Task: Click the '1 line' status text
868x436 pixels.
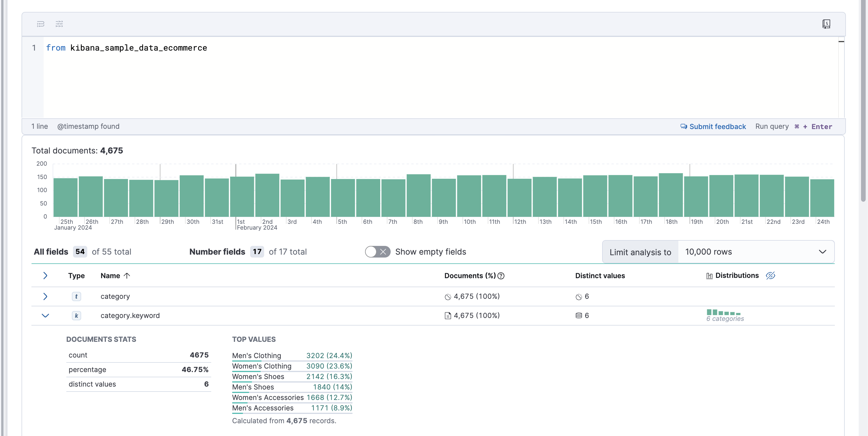Action: [40, 126]
